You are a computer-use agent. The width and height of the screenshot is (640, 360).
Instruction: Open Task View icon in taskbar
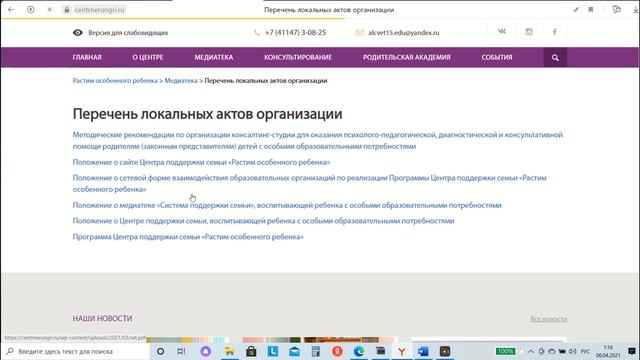pyautogui.click(x=182, y=351)
